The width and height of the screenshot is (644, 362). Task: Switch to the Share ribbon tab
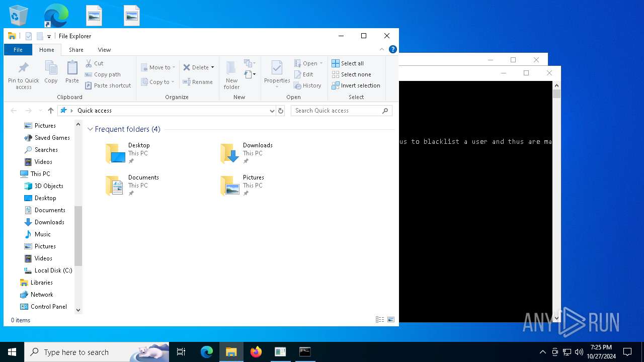[76, 50]
